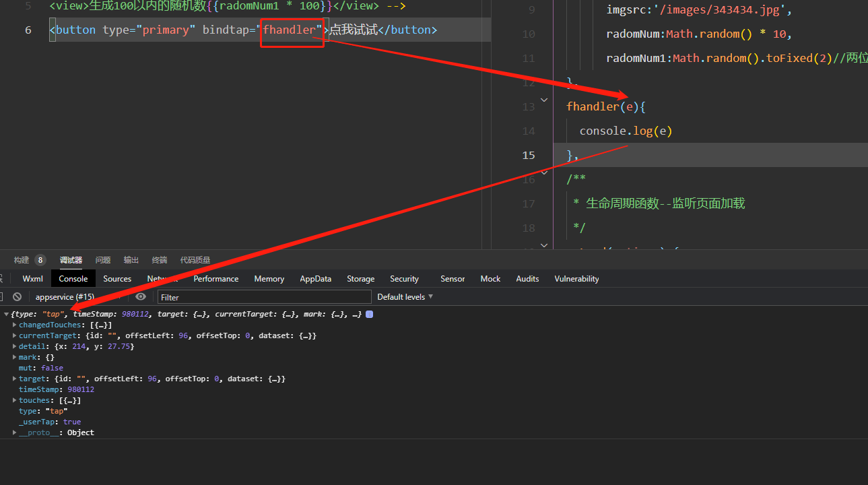Viewport: 868px width, 485px height.
Task: Go to the Memory tab
Action: [269, 279]
